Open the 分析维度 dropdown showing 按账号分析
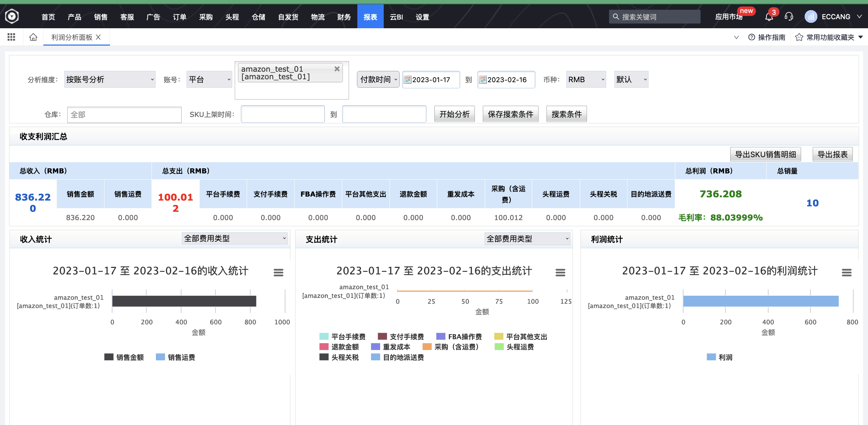This screenshot has height=425, width=868. pos(110,79)
